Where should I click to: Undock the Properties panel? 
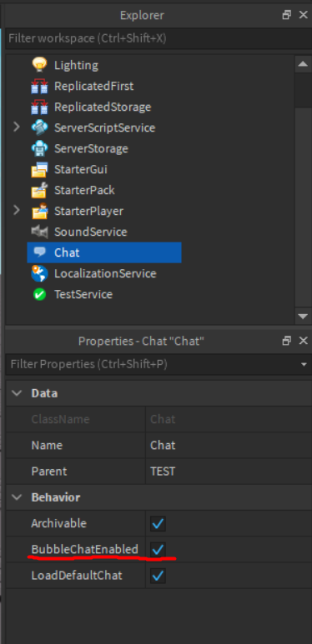point(286,341)
